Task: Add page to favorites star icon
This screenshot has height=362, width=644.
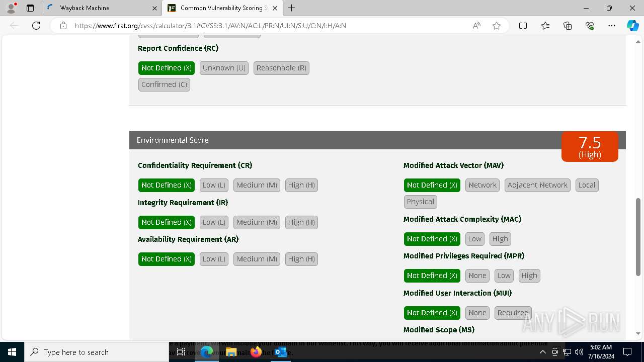Action: tap(497, 26)
